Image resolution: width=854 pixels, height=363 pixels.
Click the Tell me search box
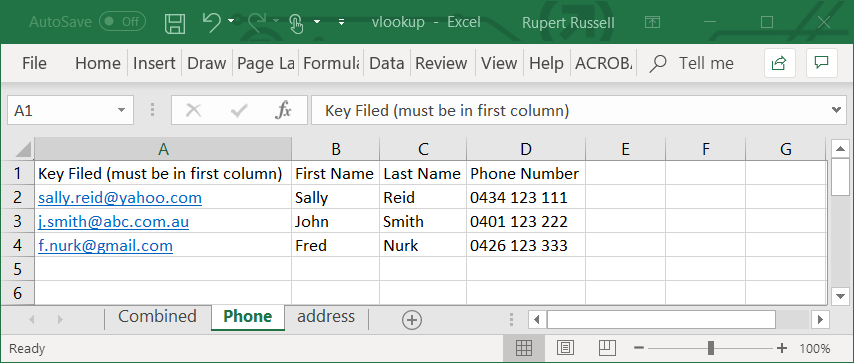[x=706, y=63]
